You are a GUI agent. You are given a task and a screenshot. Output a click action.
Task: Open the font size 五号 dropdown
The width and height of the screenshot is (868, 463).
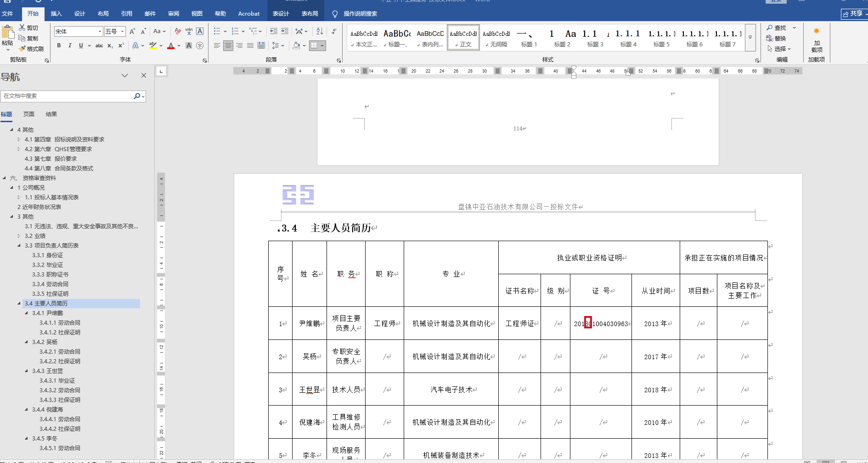click(x=123, y=31)
